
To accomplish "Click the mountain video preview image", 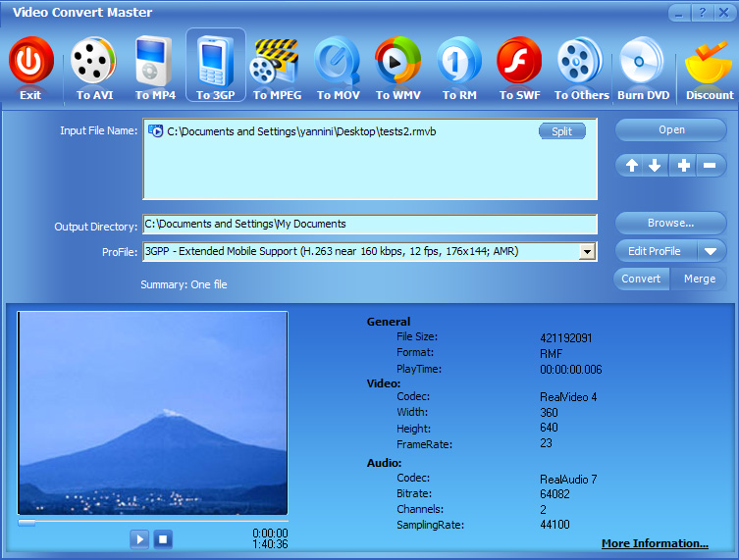I will [153, 413].
